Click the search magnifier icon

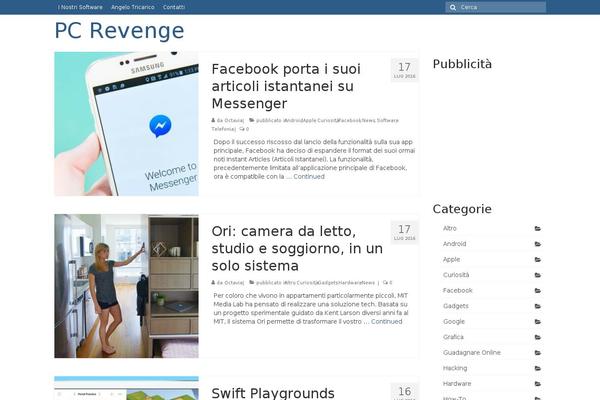pyautogui.click(x=453, y=7)
